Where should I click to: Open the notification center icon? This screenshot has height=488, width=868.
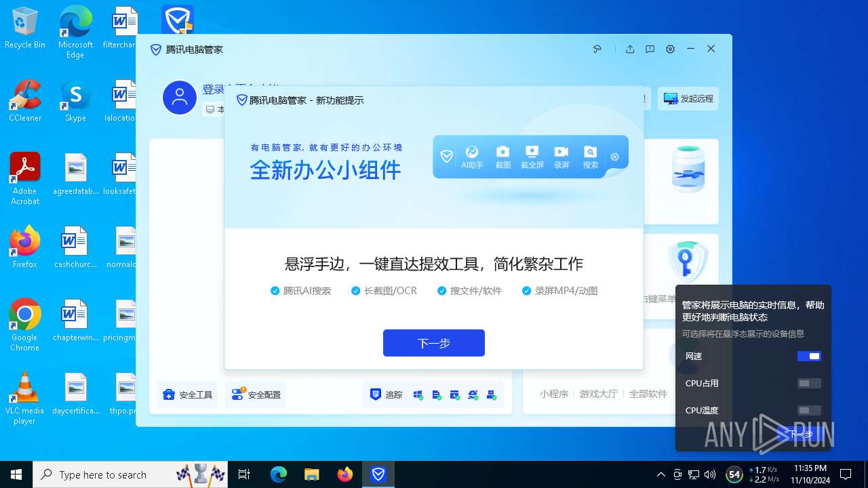pos(846,474)
